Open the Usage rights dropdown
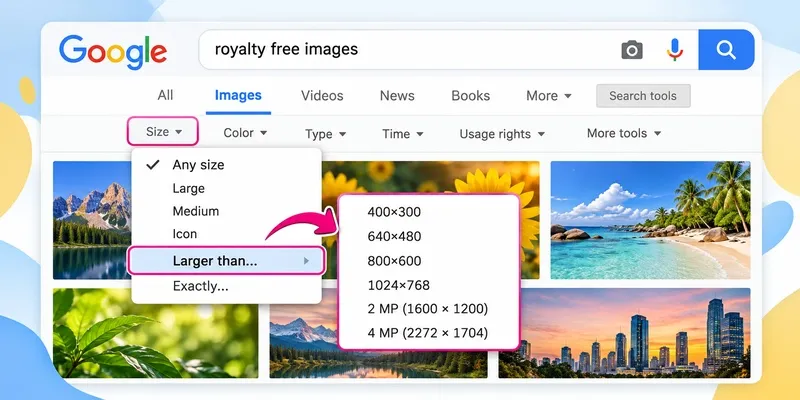 [x=502, y=134]
